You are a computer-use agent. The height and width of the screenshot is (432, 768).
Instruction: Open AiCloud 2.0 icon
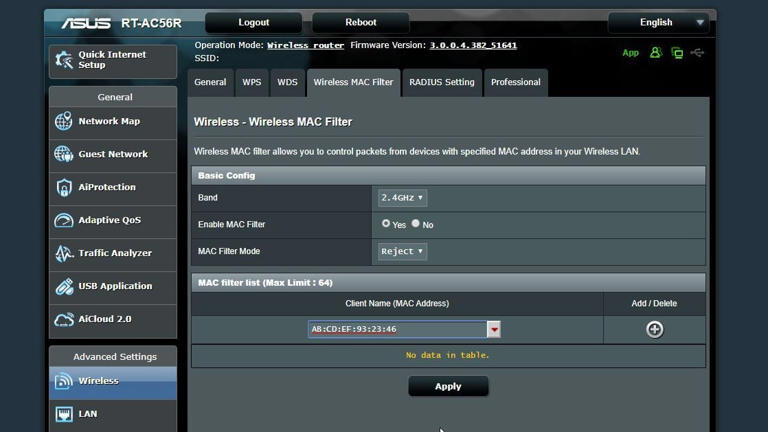coord(64,320)
